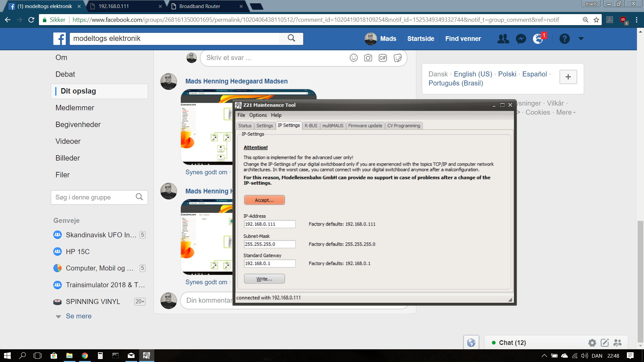The image size is (644, 362).
Task: Open Chrome from taskbar
Action: [x=85, y=356]
